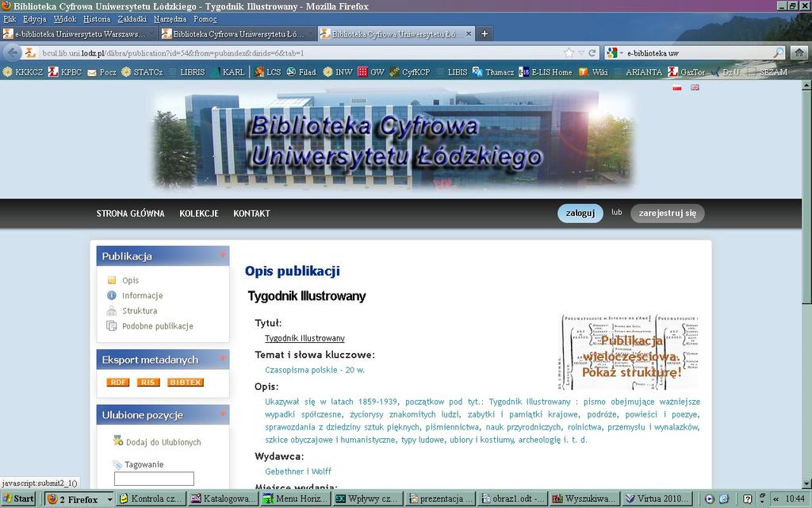The height and width of the screenshot is (508, 812).
Task: Click the Wiki bookmark
Action: (594, 72)
